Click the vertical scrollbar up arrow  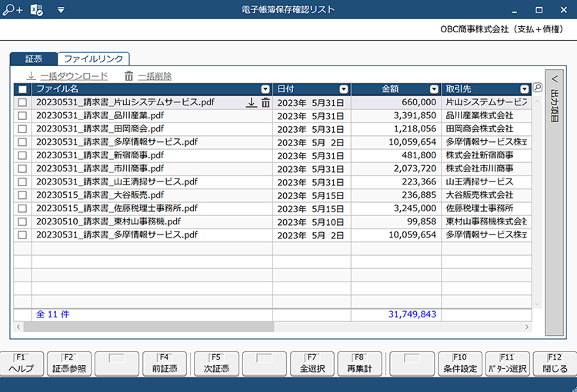click(537, 101)
